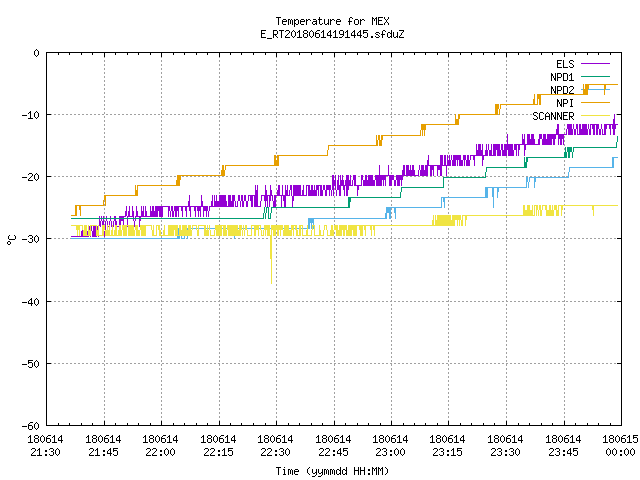
Task: Click the 'NPD2' legend label
Action: [562, 90]
